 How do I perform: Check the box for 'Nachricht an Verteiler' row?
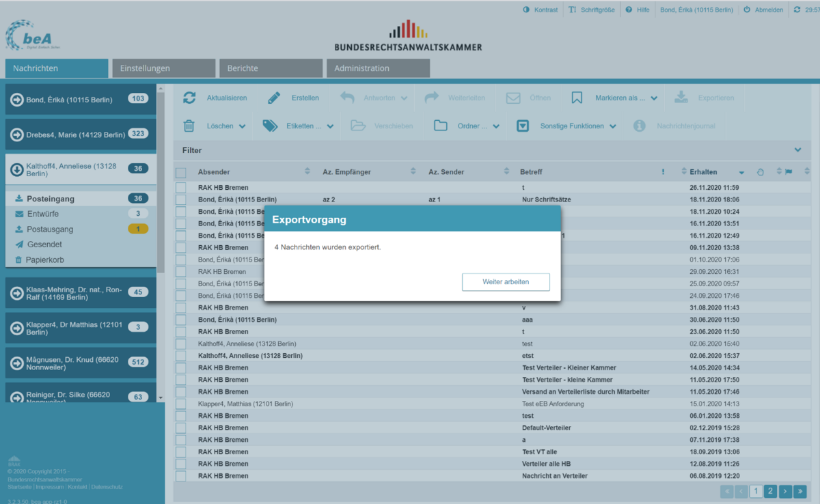(x=180, y=475)
